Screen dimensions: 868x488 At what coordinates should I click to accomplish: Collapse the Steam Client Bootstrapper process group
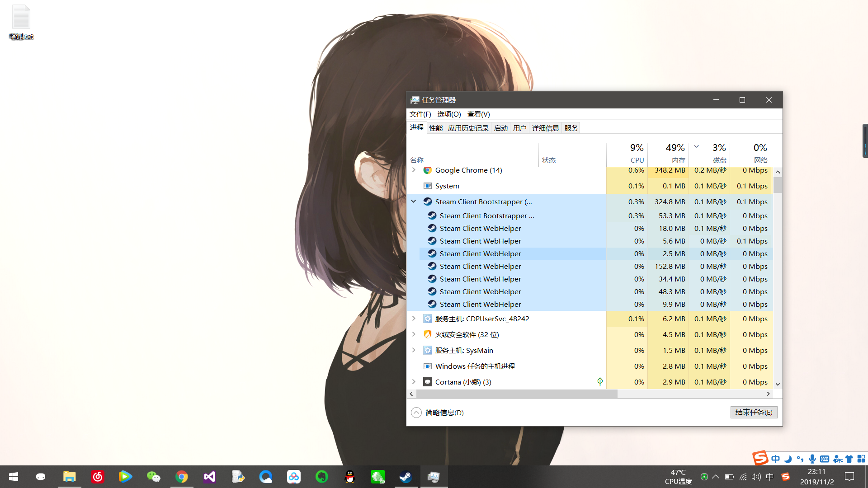[x=413, y=202]
